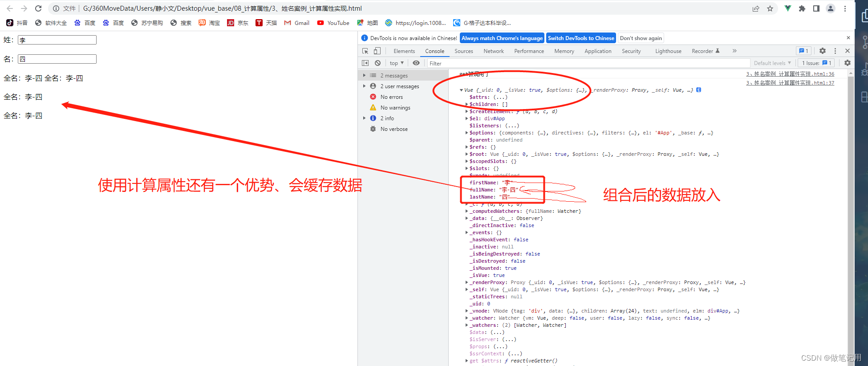Expand the $options property
The width and height of the screenshot is (868, 366).
(x=466, y=133)
